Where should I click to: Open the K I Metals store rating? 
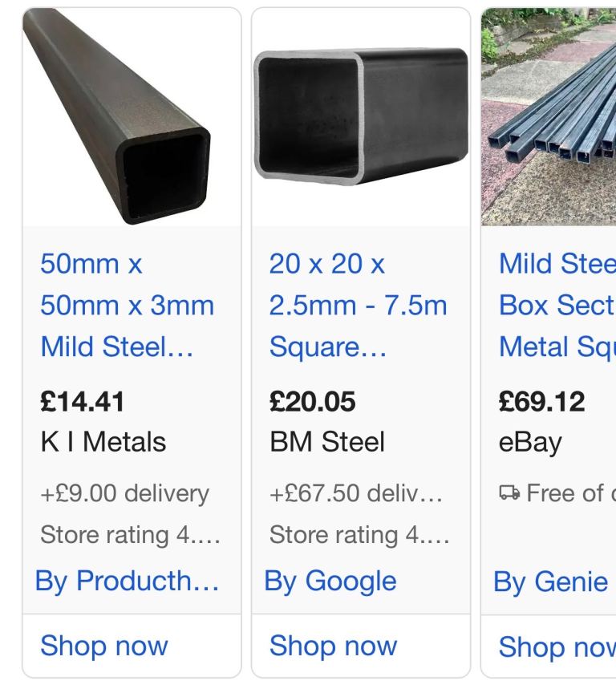tap(130, 534)
